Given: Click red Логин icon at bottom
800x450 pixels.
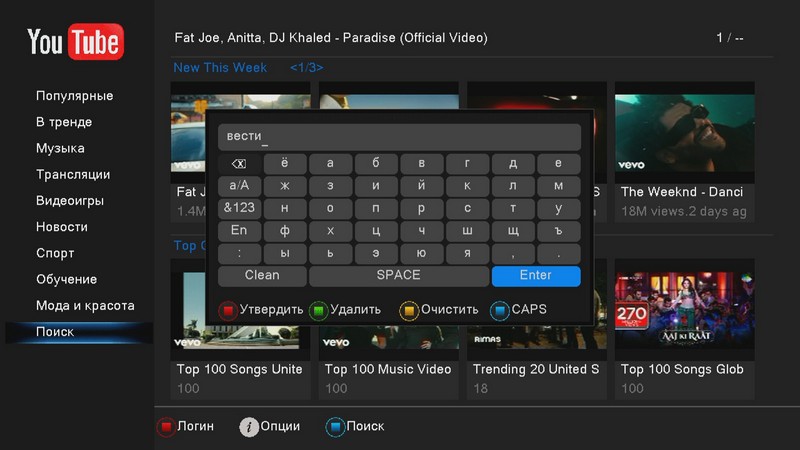Looking at the screenshot, I should (x=166, y=427).
